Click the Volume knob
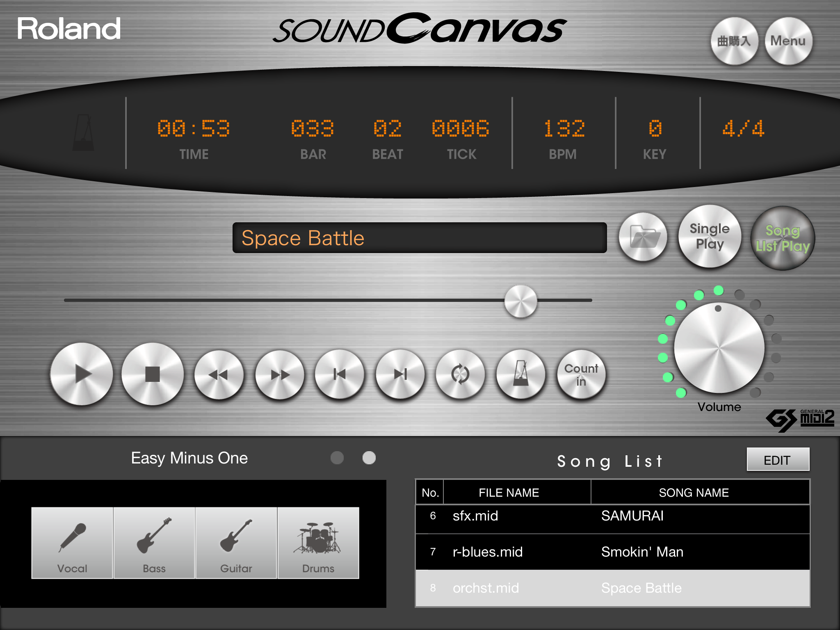Screen dimensions: 840x630 719,347
